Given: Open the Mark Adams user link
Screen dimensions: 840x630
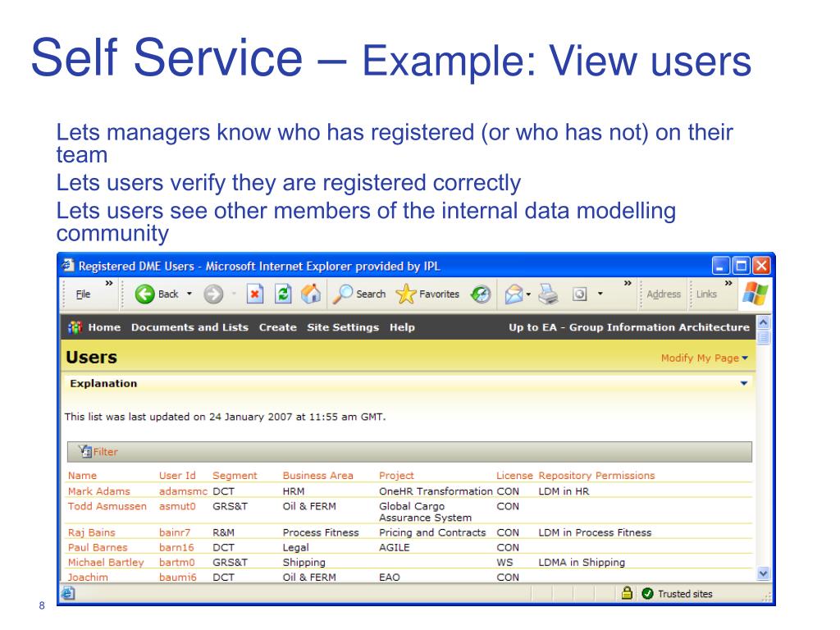Looking at the screenshot, I should coord(99,491).
